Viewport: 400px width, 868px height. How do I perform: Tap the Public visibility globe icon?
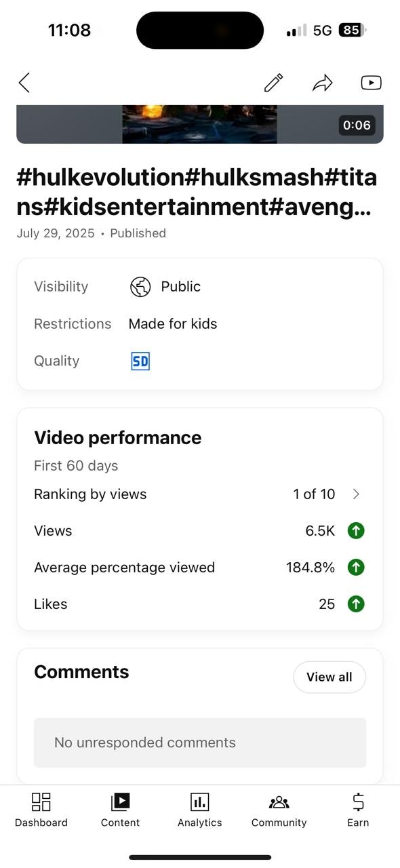pos(140,286)
